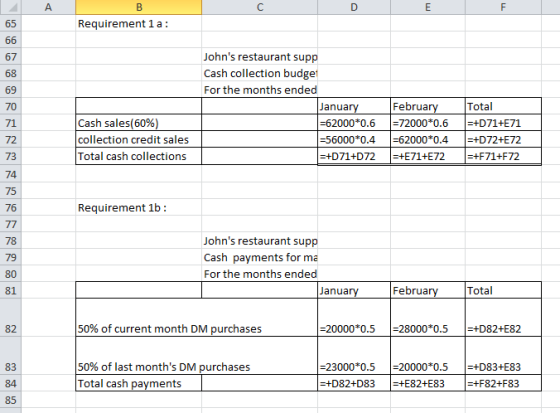Click '50% of last month's DM purchases' cell

point(196,356)
